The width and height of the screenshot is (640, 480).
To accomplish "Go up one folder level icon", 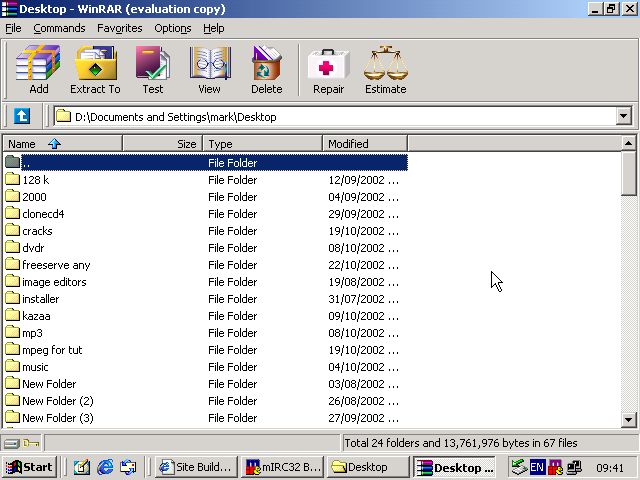I will pos(22,116).
